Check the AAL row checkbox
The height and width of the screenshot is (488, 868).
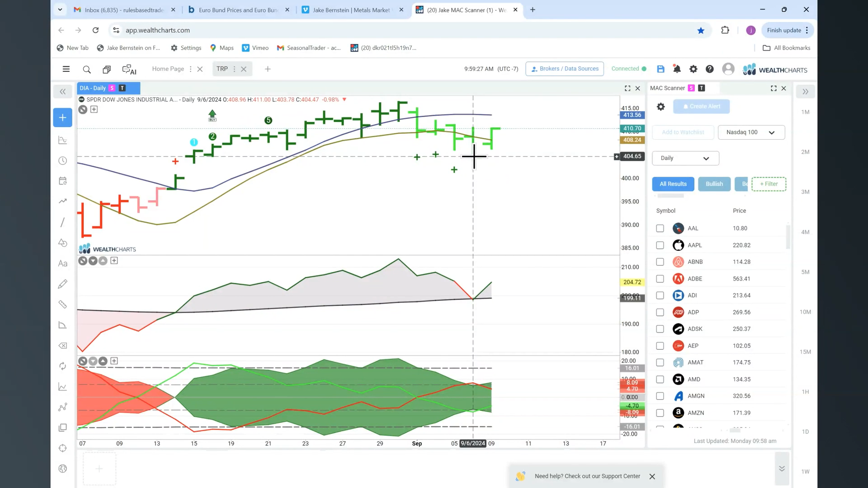click(x=660, y=229)
